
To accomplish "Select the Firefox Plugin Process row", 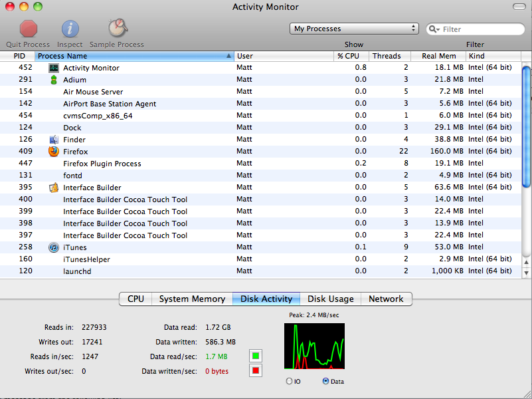I will click(x=260, y=164).
